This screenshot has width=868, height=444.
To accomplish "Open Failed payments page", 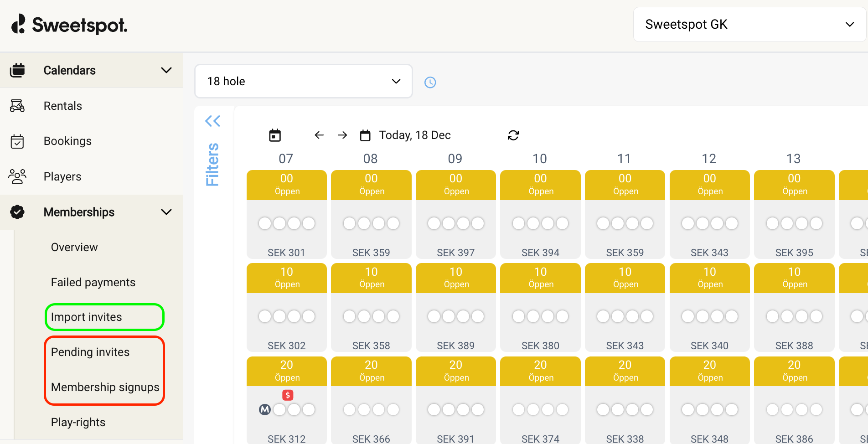I will [x=93, y=282].
